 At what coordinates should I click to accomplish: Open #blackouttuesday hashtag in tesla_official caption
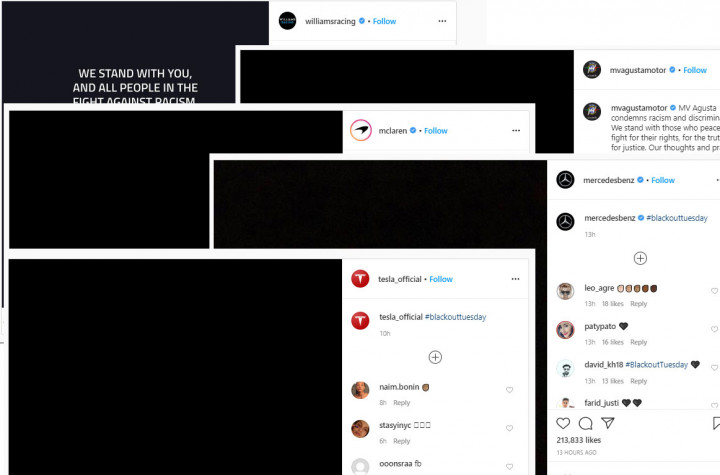point(456,317)
